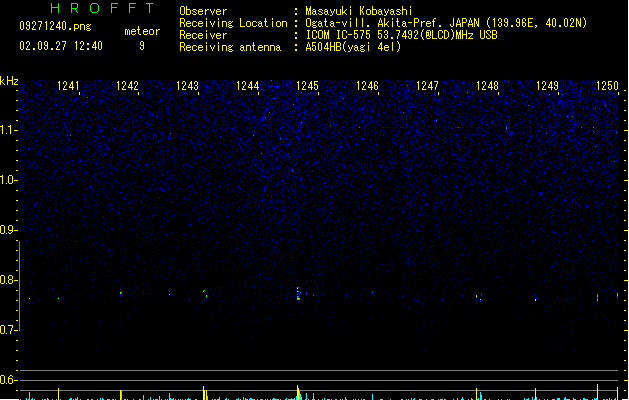
Task: Click the HROFFT title text
Action: click(x=102, y=8)
